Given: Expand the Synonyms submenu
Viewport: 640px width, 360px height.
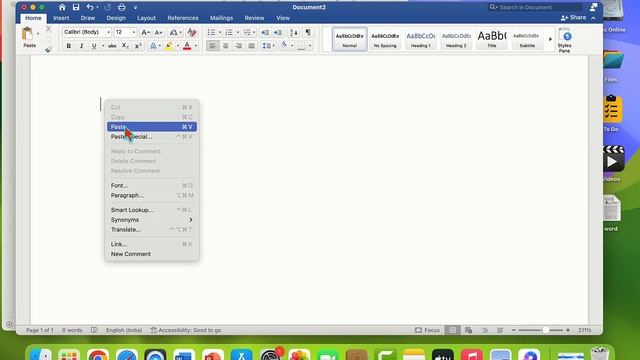Looking at the screenshot, I should pyautogui.click(x=151, y=220).
